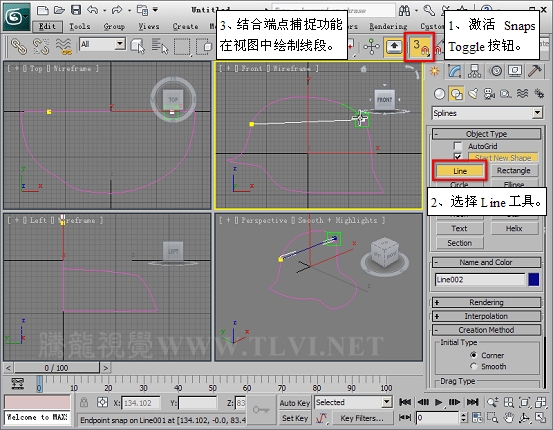Open the blue object color swatch
The image size is (553, 430).
(534, 280)
